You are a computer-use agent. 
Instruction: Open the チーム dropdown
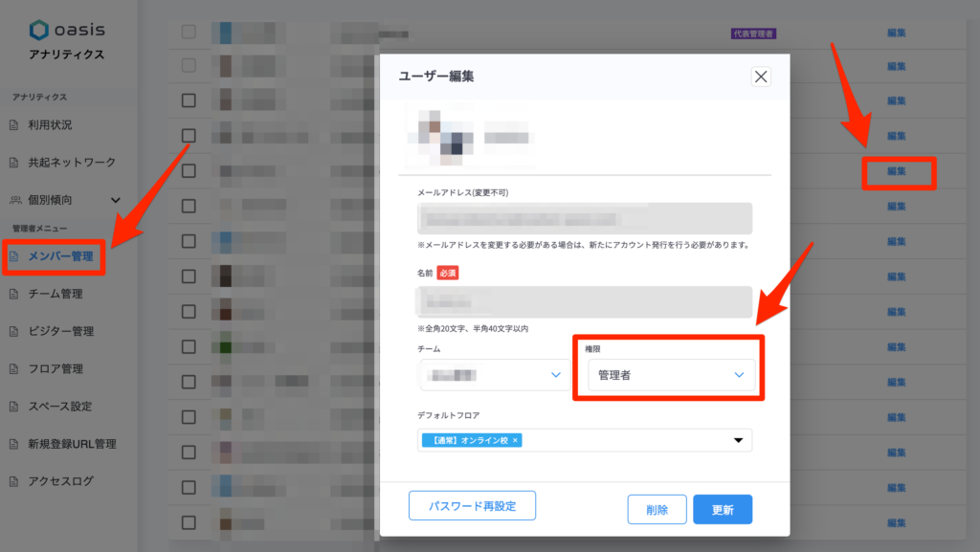click(x=495, y=375)
